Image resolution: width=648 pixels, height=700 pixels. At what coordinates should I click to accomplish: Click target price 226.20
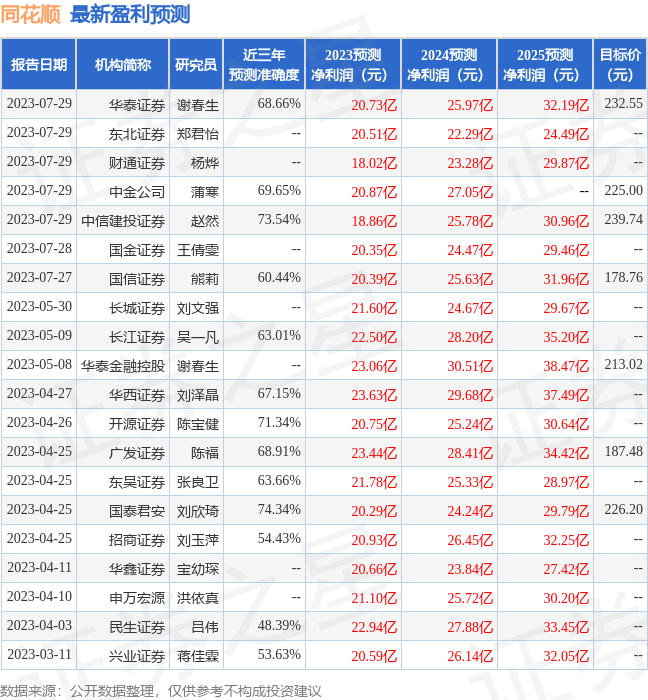click(x=623, y=510)
